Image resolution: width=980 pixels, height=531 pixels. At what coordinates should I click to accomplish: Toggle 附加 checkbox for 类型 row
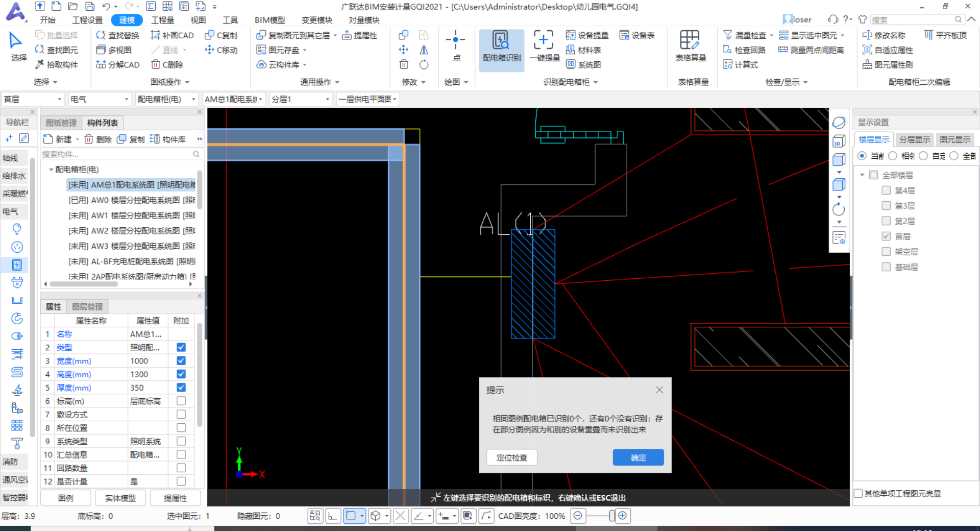(x=181, y=347)
